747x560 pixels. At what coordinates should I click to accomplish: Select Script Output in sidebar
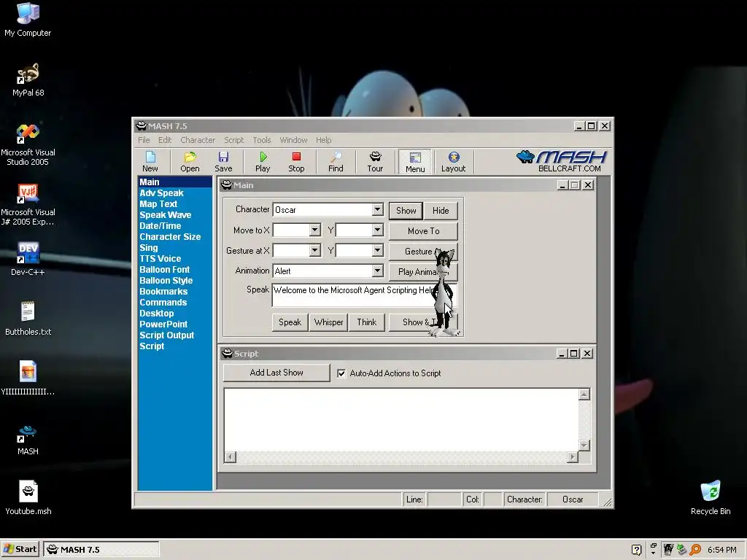[x=167, y=335]
